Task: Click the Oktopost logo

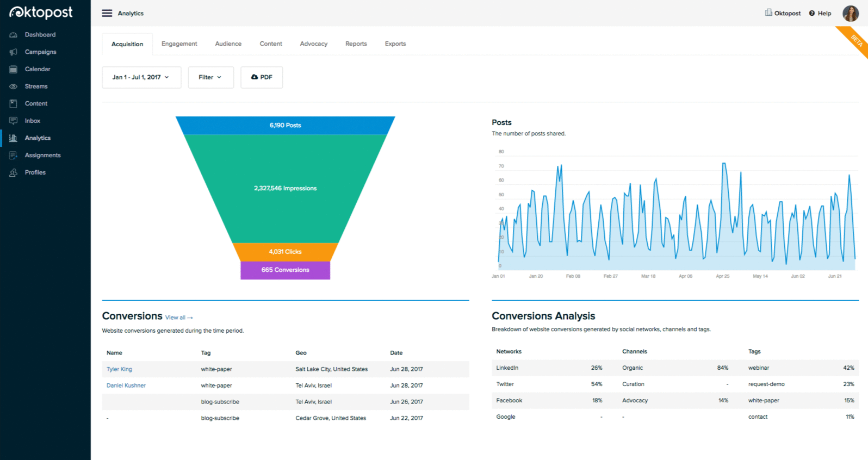Action: 41,12
